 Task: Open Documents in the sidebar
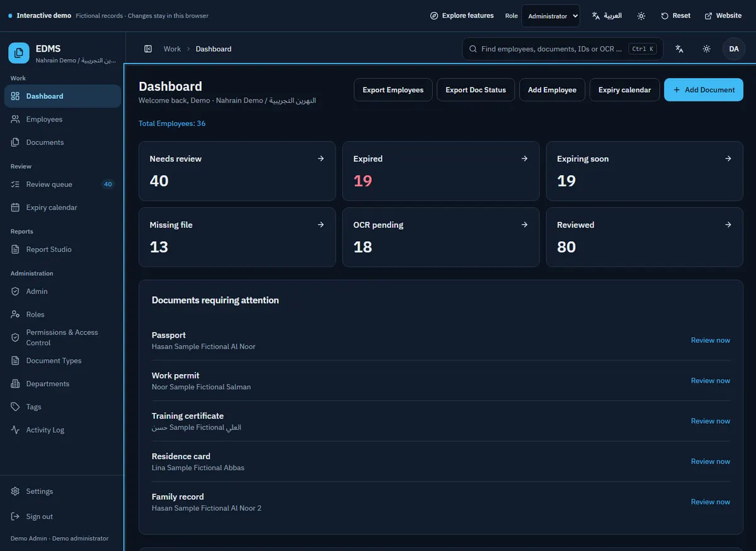click(62, 142)
